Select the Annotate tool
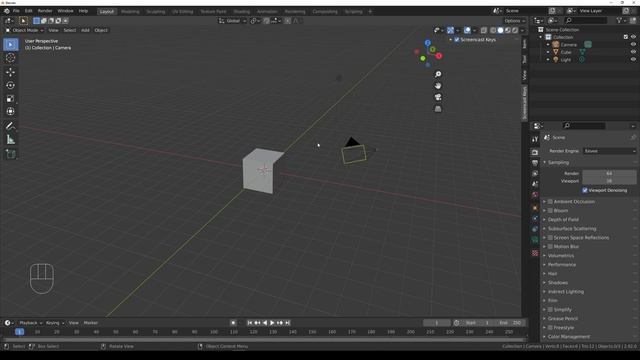The image size is (640, 360). click(x=11, y=126)
